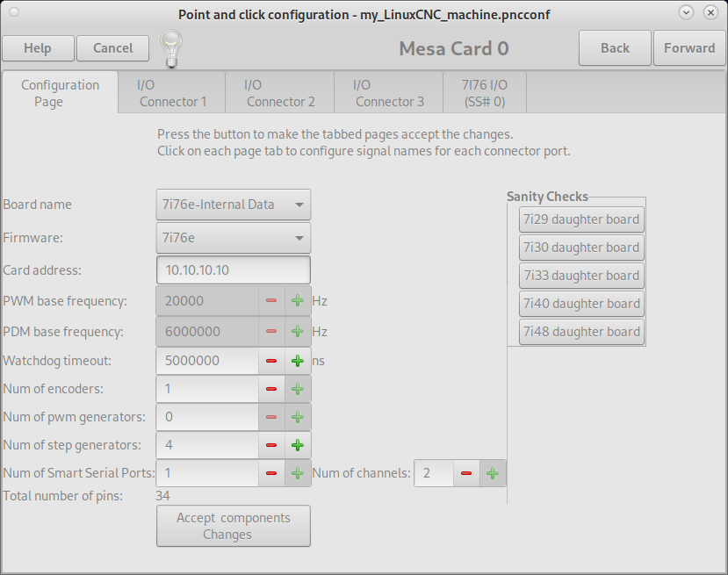728x575 pixels.
Task: Decrease Num of step generators
Action: pyautogui.click(x=271, y=445)
